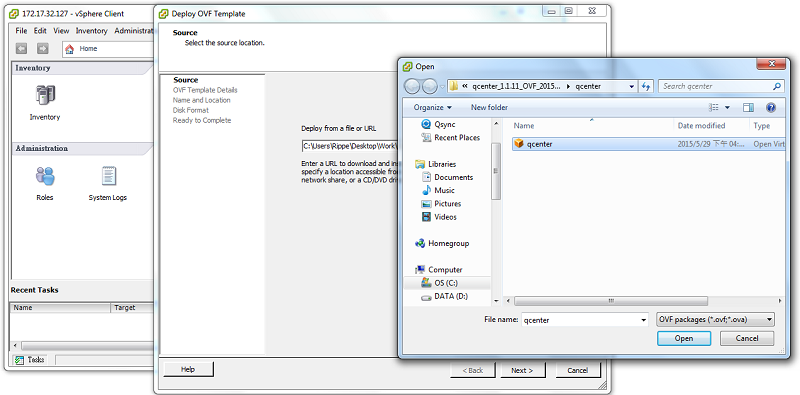Select Computer in navigation pane
The width and height of the screenshot is (800, 395).
(x=439, y=269)
